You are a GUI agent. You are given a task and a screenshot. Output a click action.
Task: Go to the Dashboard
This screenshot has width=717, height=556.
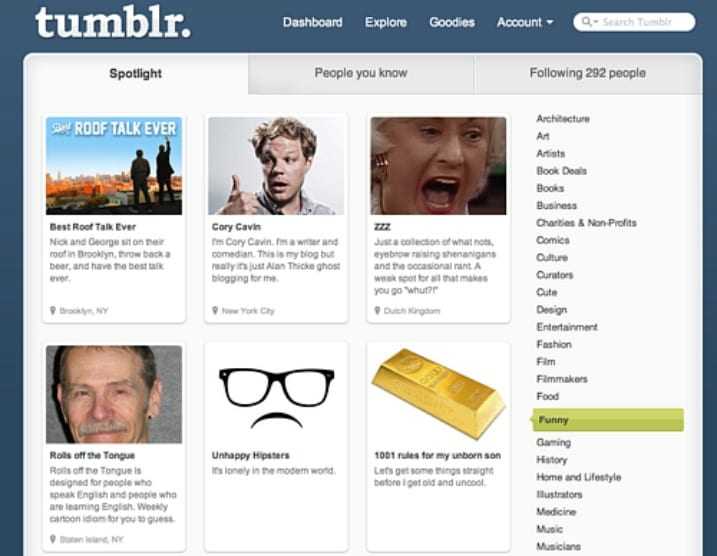tap(313, 22)
